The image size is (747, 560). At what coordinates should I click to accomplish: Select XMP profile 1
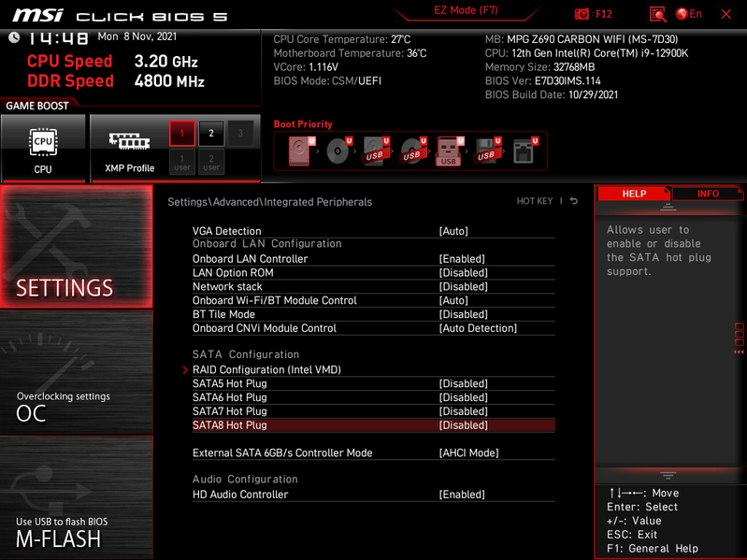[x=182, y=134]
